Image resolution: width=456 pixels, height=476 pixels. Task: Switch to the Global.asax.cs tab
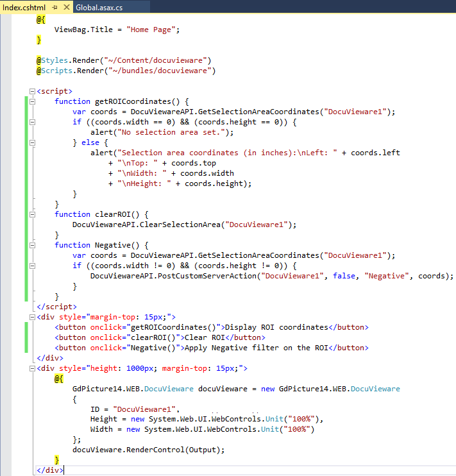99,8
